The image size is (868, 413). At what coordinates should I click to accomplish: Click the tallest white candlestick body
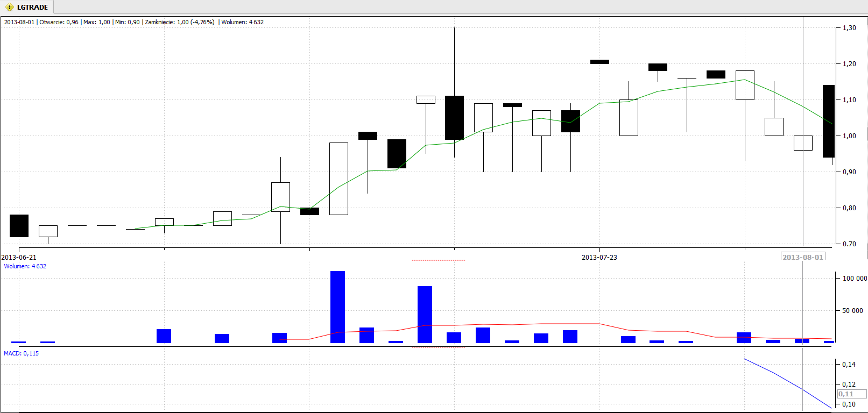coord(338,179)
